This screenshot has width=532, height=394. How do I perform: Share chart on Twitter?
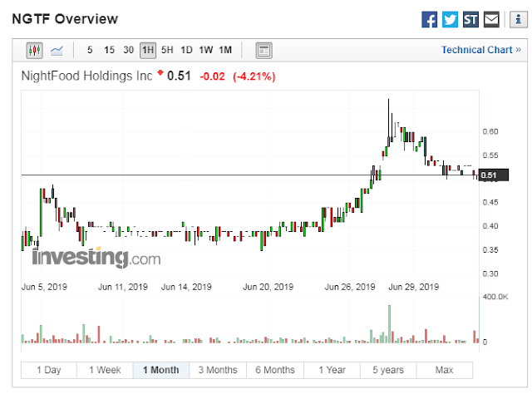(450, 19)
